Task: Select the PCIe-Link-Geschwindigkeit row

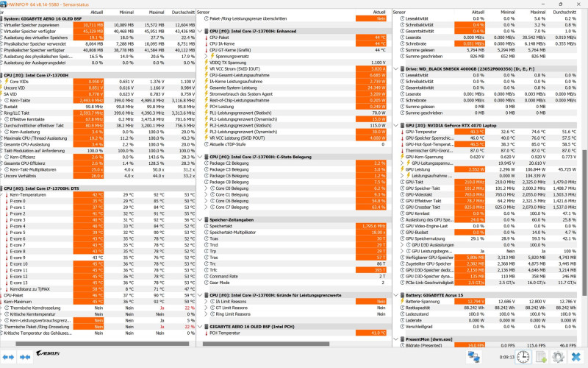Action: coord(488,283)
